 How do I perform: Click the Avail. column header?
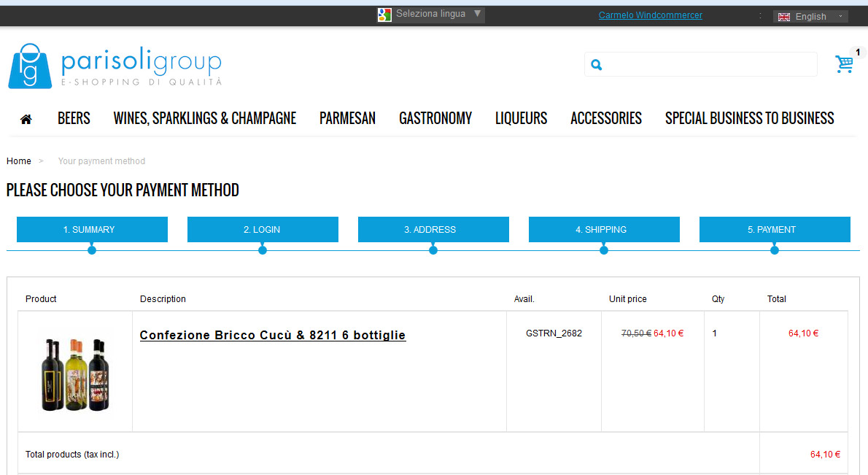[x=524, y=299]
